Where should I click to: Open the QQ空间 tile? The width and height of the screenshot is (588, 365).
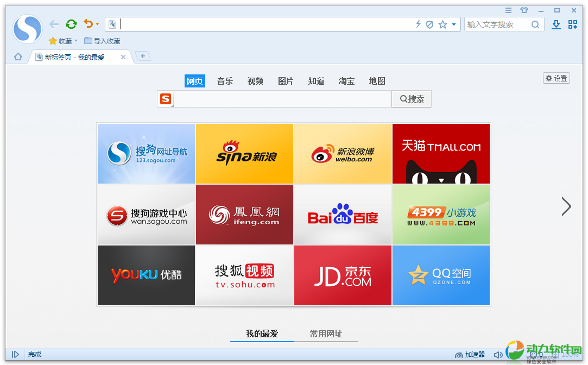pos(441,275)
